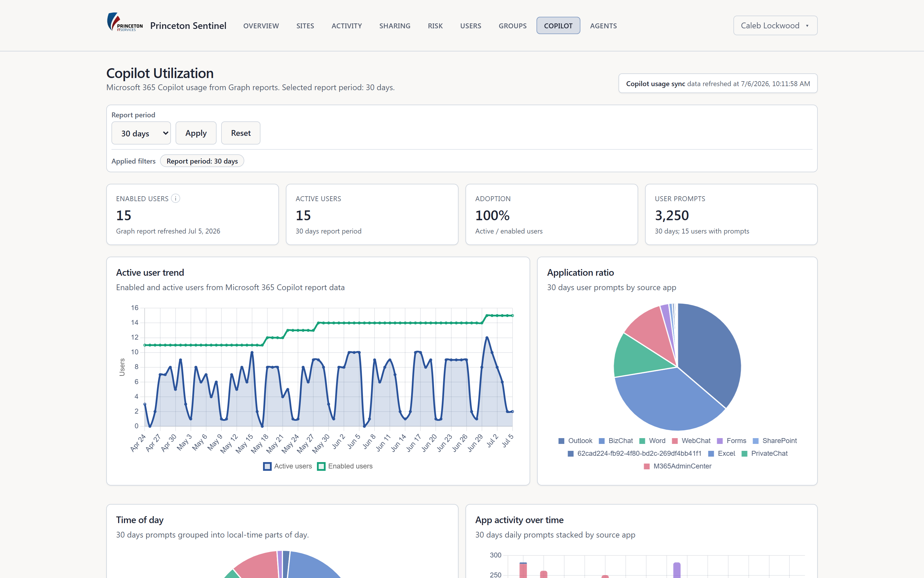Toggle the PrivateChat legend entry
Screen dimensions: 924x578
[x=764, y=453]
